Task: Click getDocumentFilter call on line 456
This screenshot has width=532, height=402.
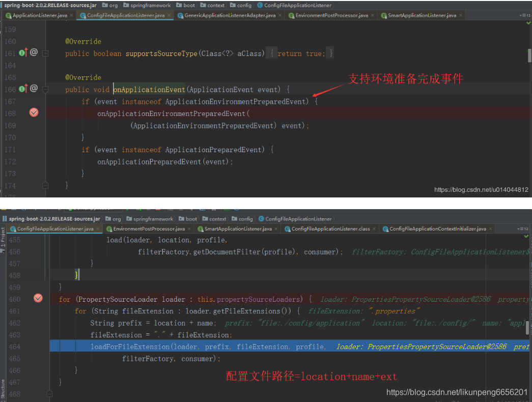Action: point(227,252)
